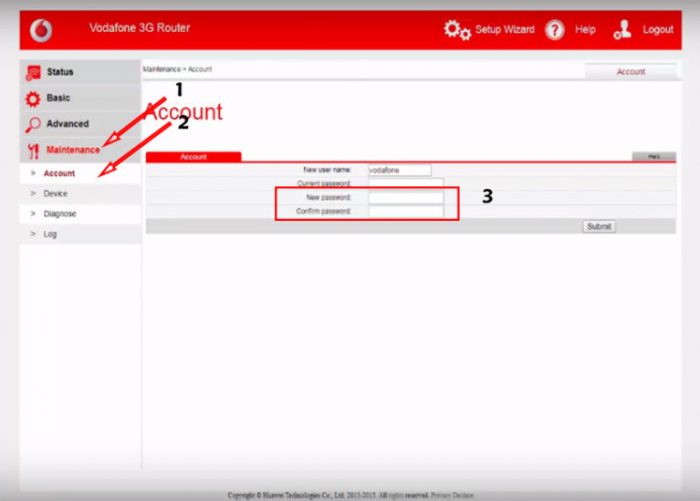
Task: Focus the New user name field
Action: pyautogui.click(x=400, y=170)
